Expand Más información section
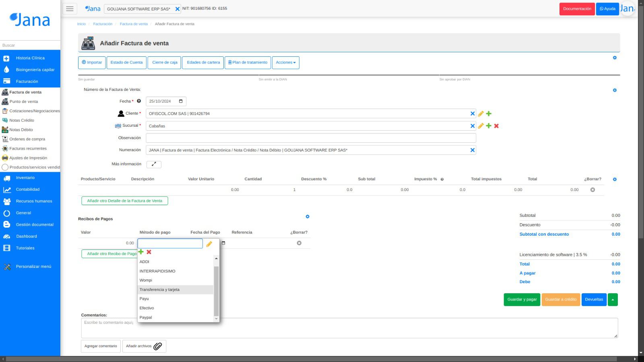This screenshot has height=362, width=644. click(154, 164)
